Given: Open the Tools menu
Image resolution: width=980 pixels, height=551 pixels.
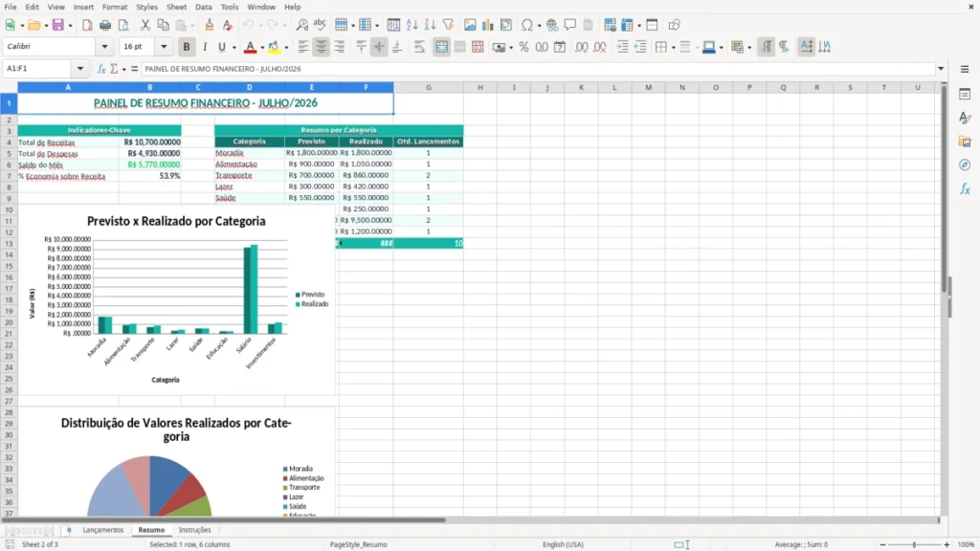Looking at the screenshot, I should coord(230,7).
